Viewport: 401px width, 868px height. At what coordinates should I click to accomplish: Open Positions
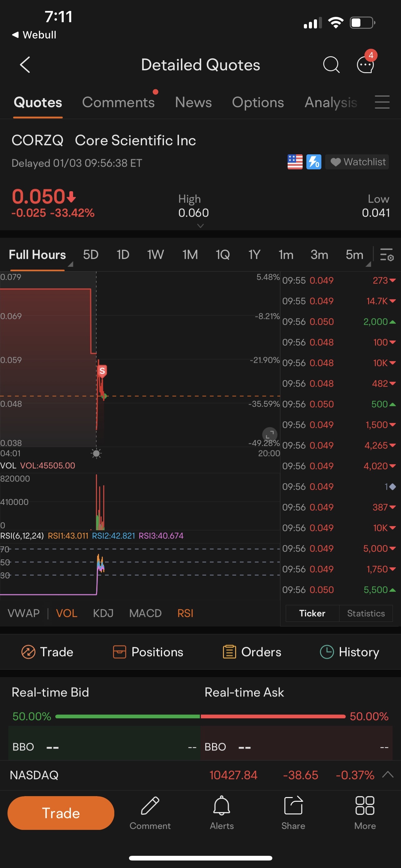(x=148, y=652)
